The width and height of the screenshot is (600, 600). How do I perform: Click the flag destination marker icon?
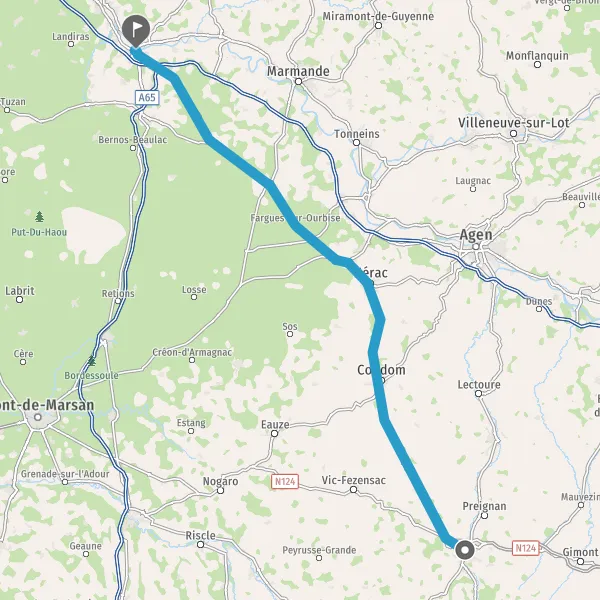point(136,30)
